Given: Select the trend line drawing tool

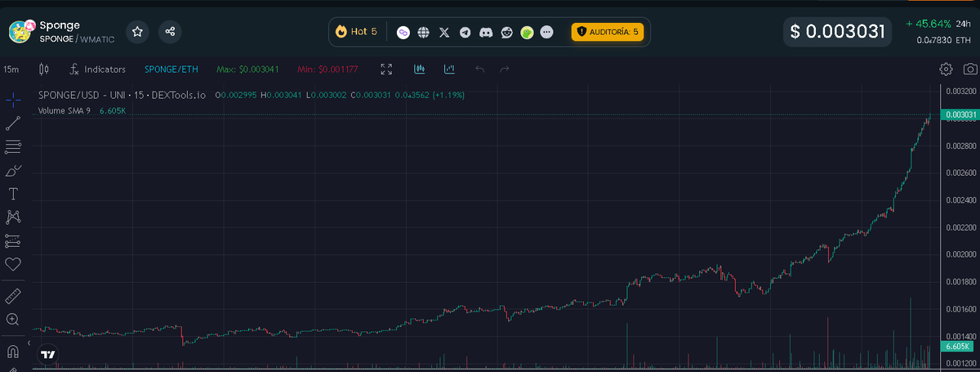Looking at the screenshot, I should (13, 123).
